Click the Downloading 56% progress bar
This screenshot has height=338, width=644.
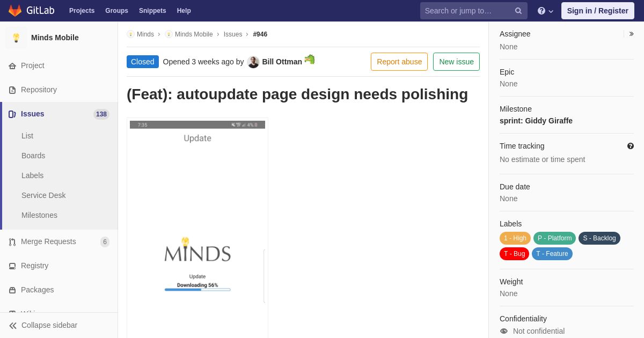point(197,290)
